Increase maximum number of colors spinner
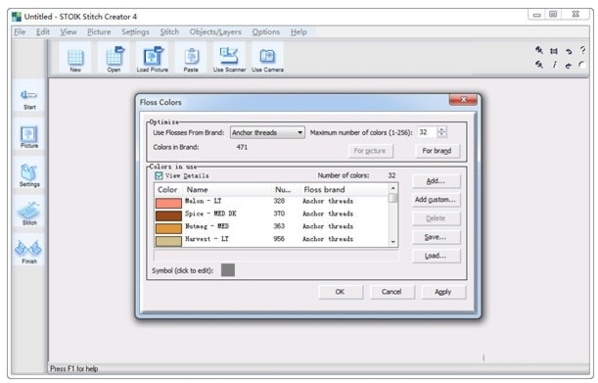Viewport: 598px width, 383px height. point(441,129)
